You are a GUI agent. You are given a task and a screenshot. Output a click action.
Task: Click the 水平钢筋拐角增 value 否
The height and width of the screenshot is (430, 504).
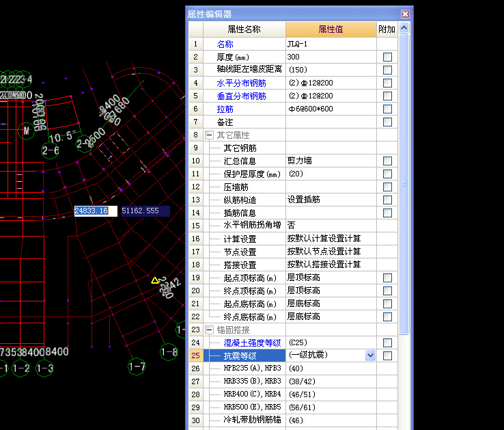(331, 226)
